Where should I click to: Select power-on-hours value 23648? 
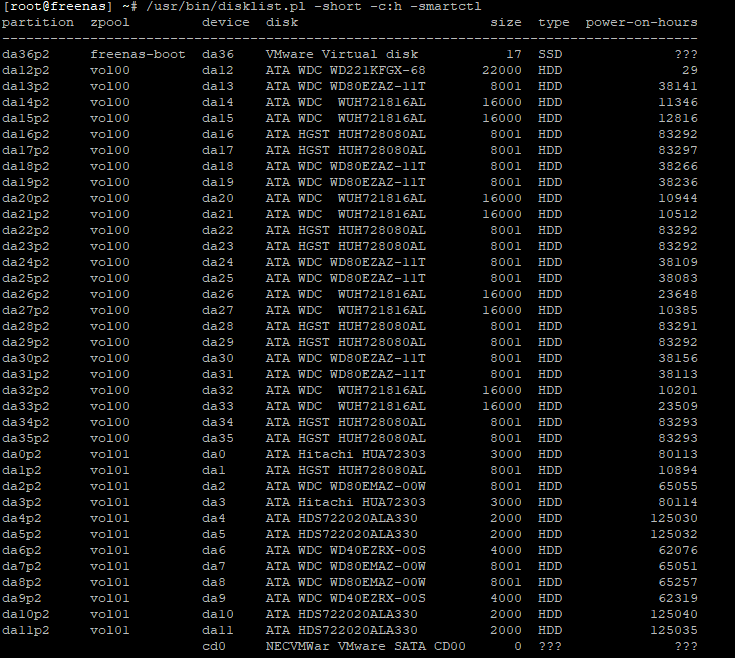click(678, 294)
